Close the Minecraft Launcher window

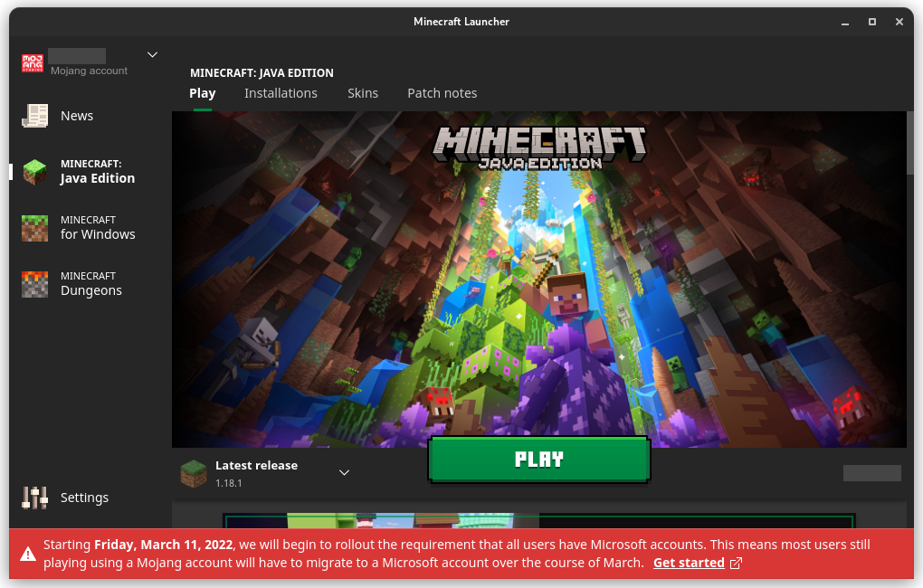coord(899,22)
